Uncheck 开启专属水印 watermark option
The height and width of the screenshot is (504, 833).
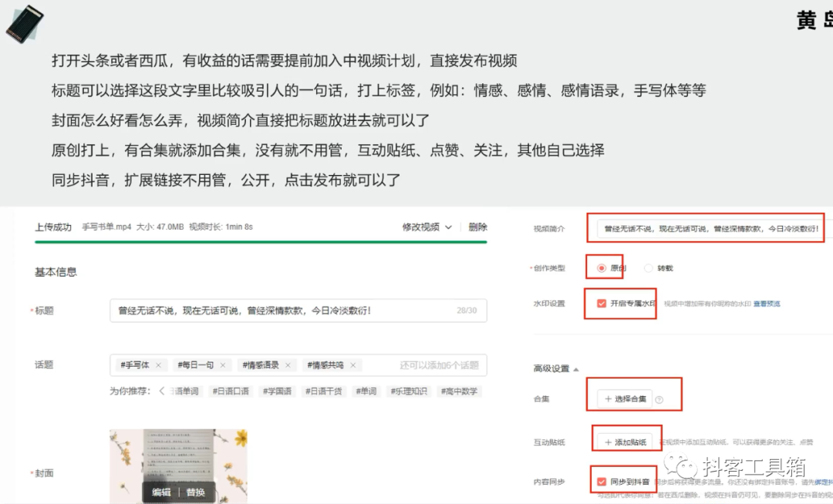pyautogui.click(x=602, y=304)
